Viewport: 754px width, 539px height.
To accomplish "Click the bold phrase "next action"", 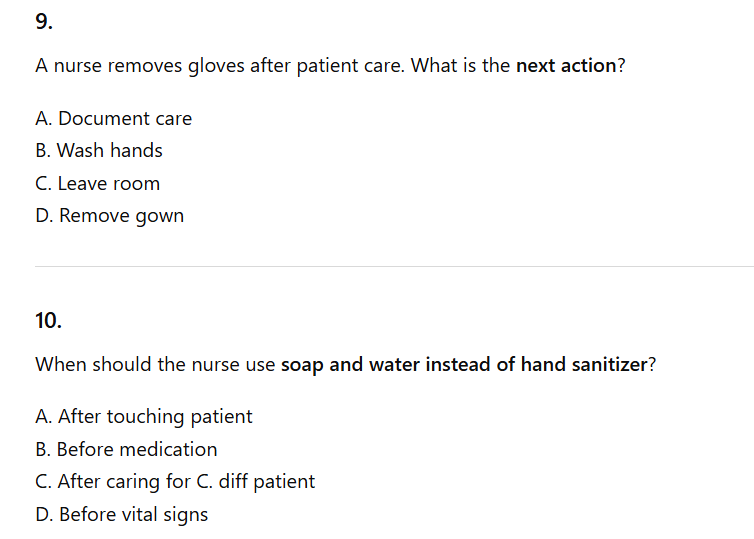I will (566, 66).
